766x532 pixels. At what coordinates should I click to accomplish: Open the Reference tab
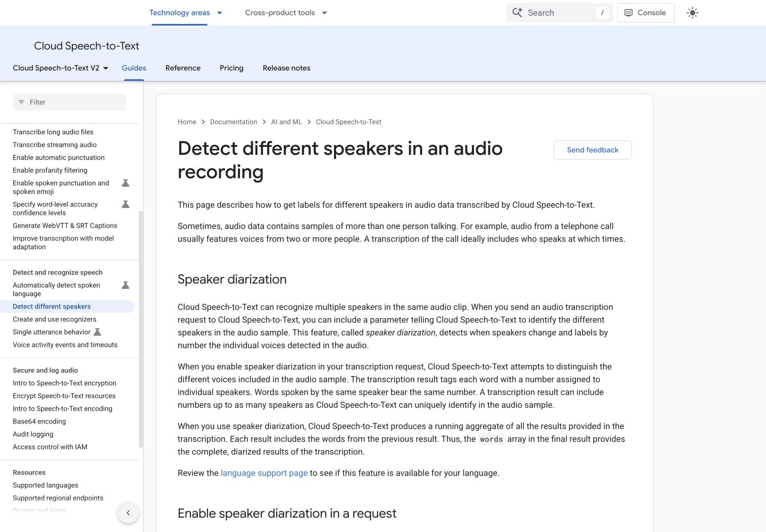(x=183, y=68)
